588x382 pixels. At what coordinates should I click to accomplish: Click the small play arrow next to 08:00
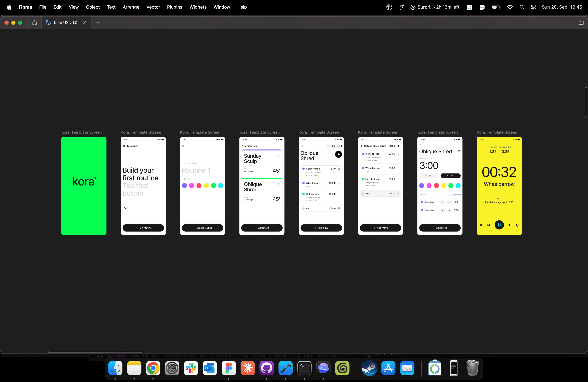(x=399, y=146)
